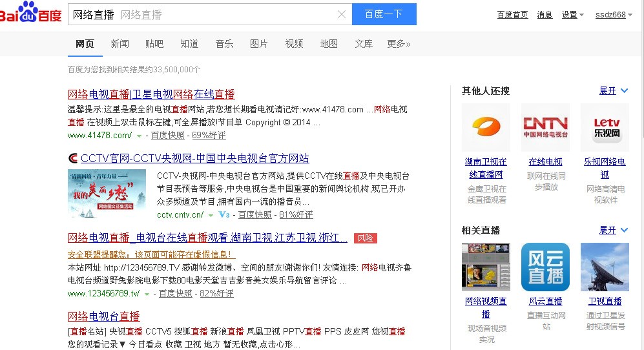Switch to the 贴吧 tab
The height and width of the screenshot is (350, 644).
point(154,43)
